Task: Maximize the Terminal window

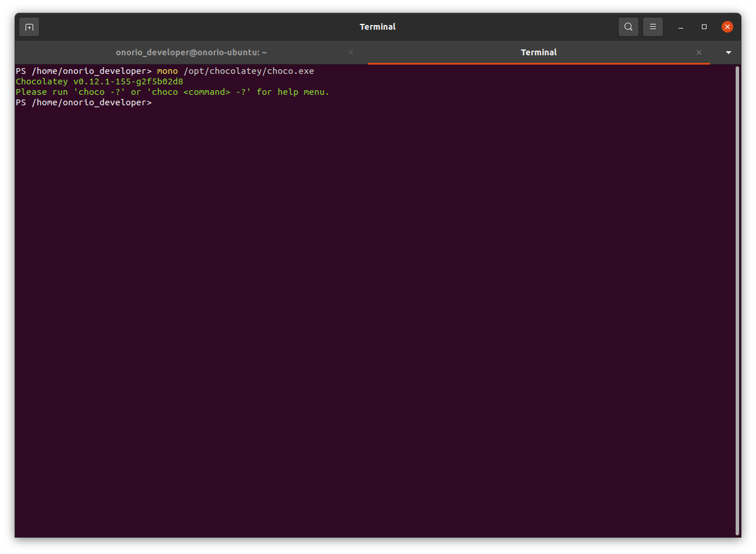Action: tap(704, 27)
